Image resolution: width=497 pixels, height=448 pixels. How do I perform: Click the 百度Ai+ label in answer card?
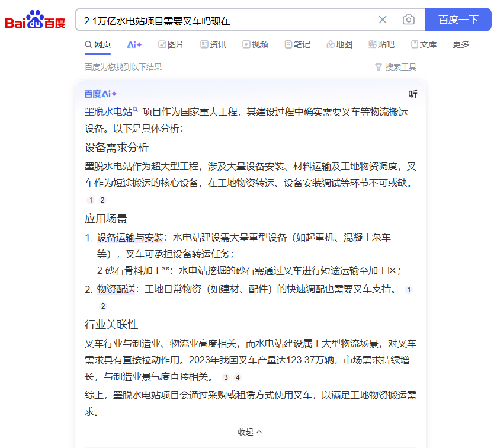[101, 94]
